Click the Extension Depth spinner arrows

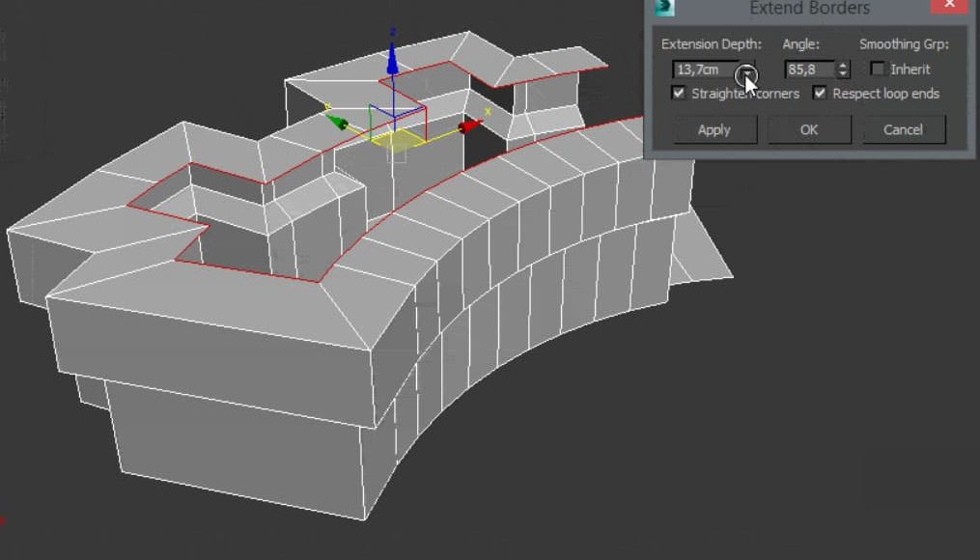[747, 70]
